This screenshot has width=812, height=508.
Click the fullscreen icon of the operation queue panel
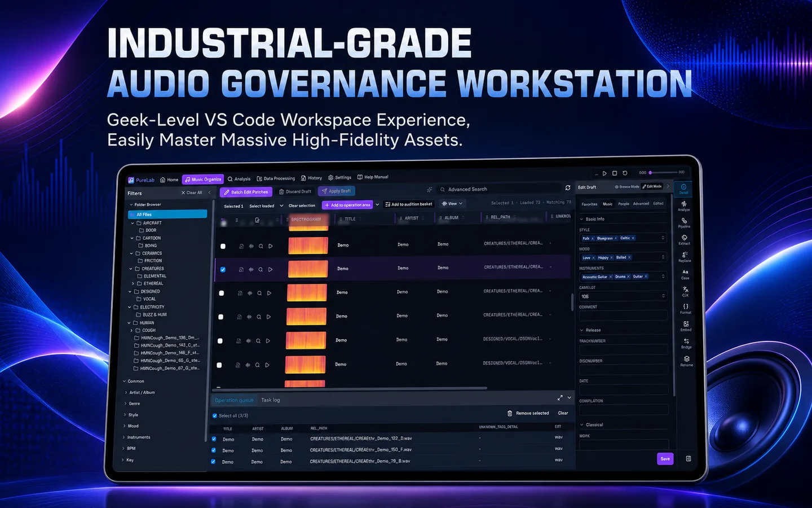(x=560, y=398)
